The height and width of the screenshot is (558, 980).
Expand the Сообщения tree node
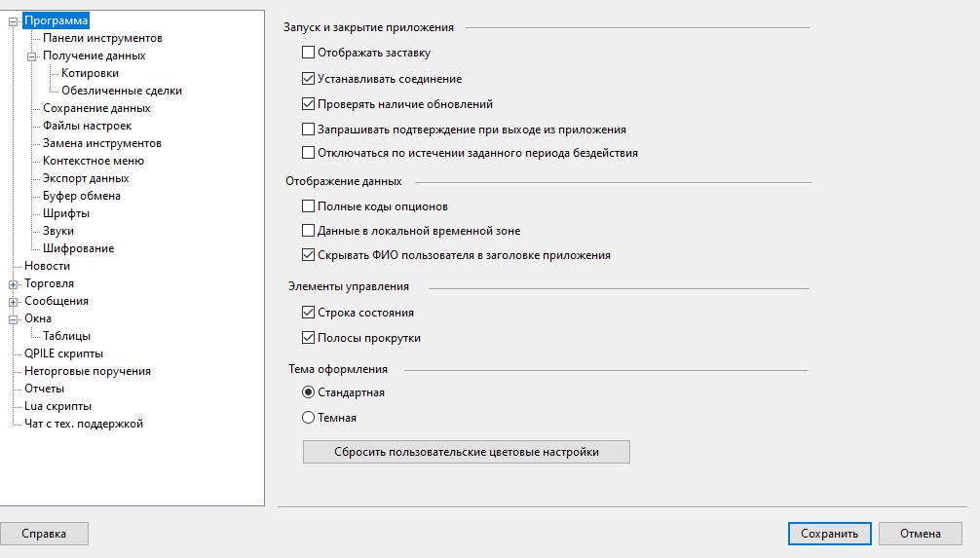click(x=14, y=302)
